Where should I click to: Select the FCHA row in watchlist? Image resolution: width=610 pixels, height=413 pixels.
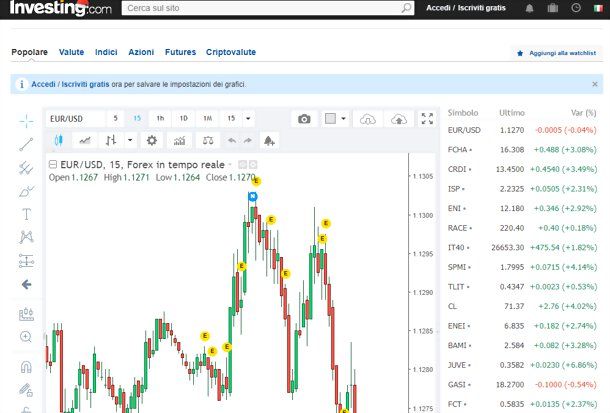point(522,150)
